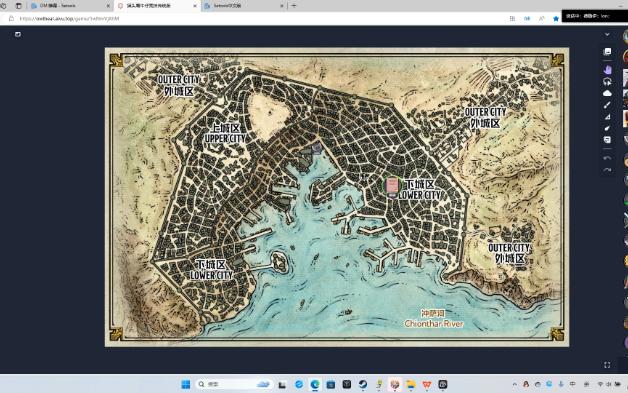The image size is (628, 393).
Task: Close the active middle browser tab
Action: click(195, 6)
